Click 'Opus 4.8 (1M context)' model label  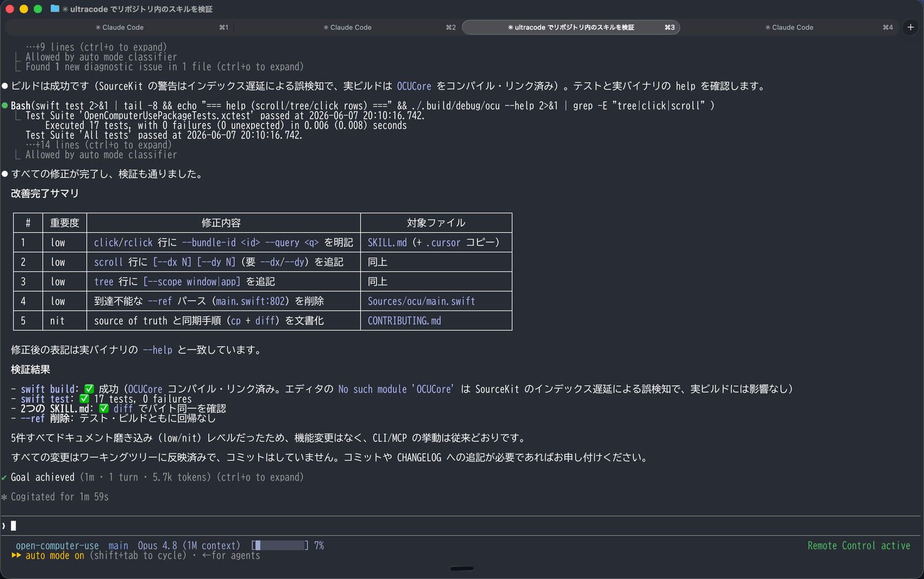[x=189, y=546]
